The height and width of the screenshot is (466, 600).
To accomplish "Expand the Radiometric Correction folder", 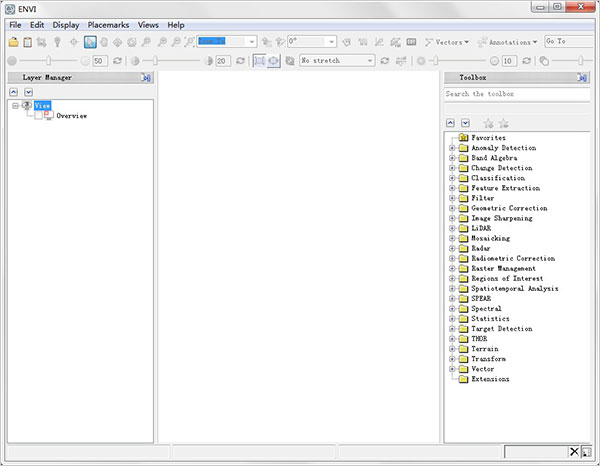I will [452, 259].
